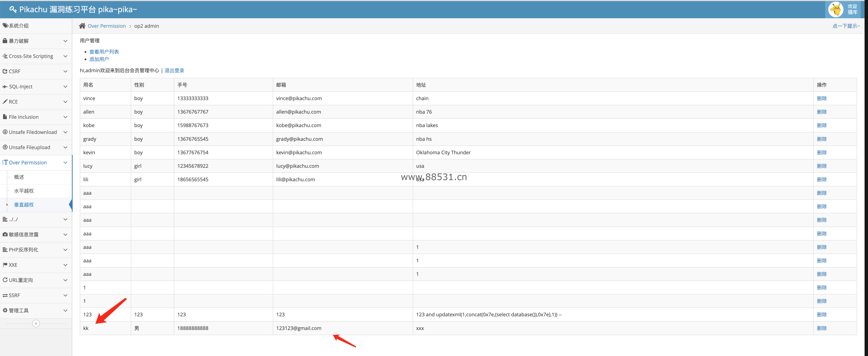Expand the File Inclusion chevron
The image size is (868, 356).
65,117
